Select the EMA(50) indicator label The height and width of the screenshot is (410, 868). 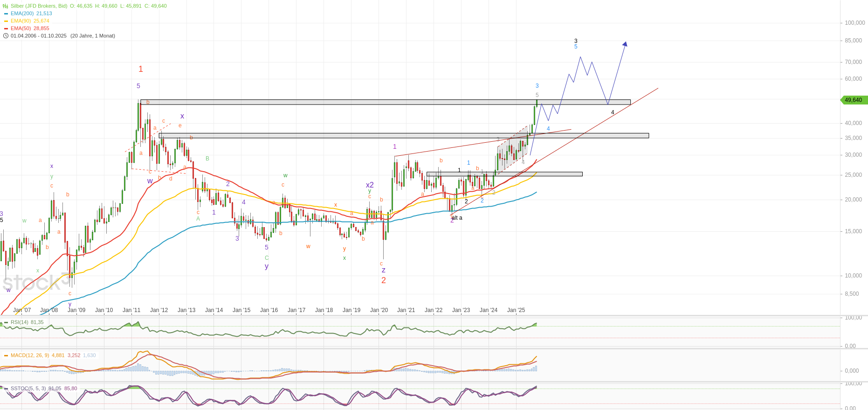pyautogui.click(x=21, y=28)
